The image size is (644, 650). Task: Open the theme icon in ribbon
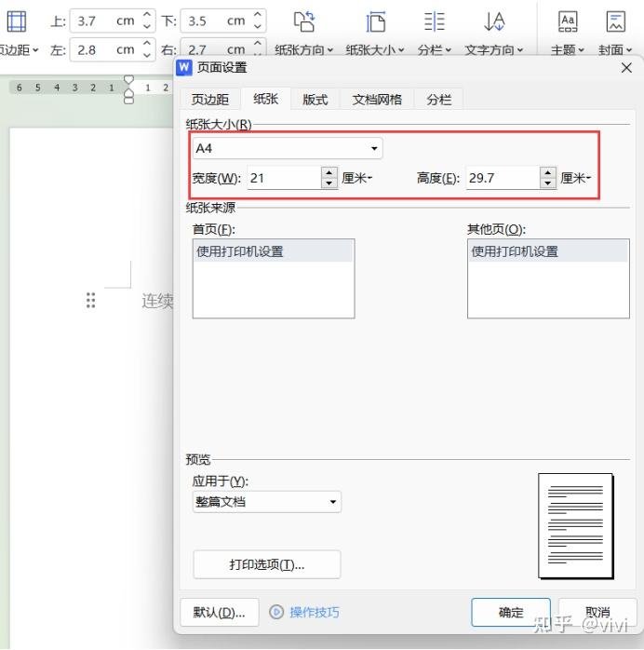point(568,22)
